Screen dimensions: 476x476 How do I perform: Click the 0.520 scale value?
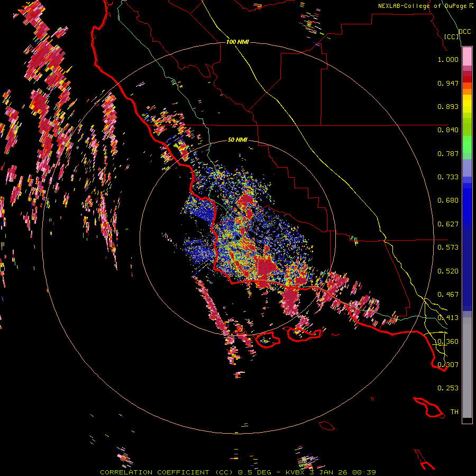click(448, 271)
